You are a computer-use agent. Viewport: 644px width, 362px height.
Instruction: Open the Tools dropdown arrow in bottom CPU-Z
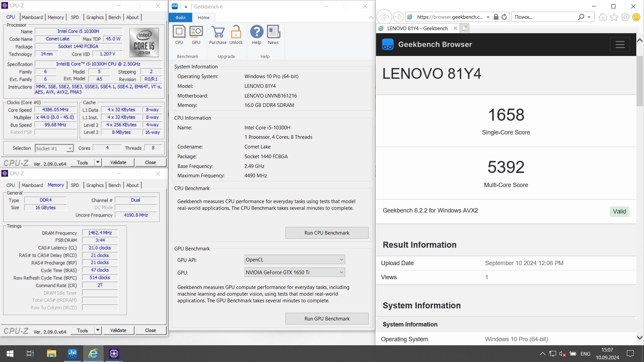(98, 330)
